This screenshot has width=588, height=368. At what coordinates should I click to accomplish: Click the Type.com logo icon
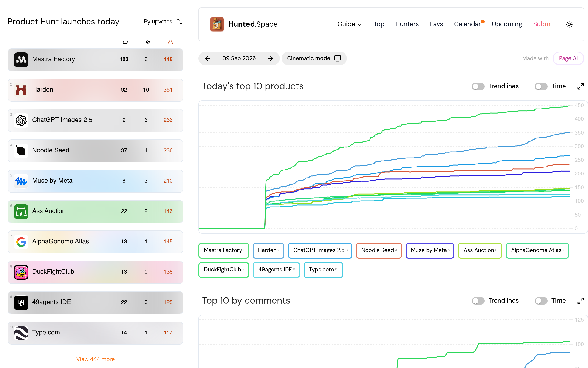21,333
